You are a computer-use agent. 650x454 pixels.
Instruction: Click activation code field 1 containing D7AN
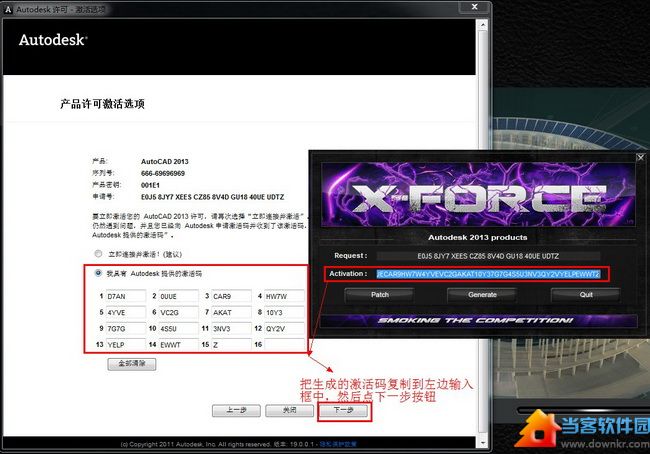(126, 296)
